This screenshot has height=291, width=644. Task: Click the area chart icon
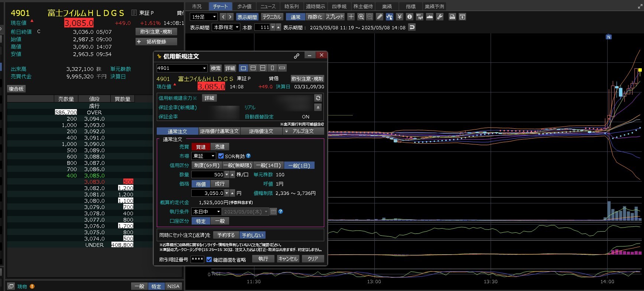tap(430, 17)
